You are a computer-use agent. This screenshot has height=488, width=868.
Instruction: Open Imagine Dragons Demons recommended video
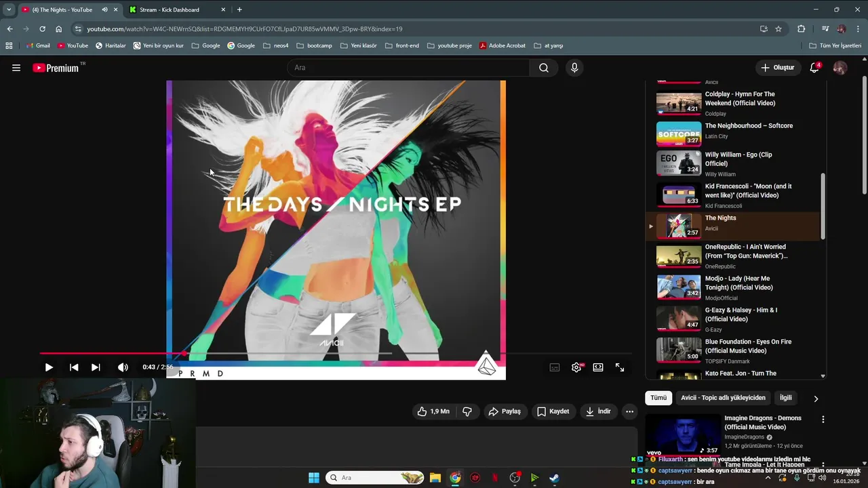tap(762, 422)
